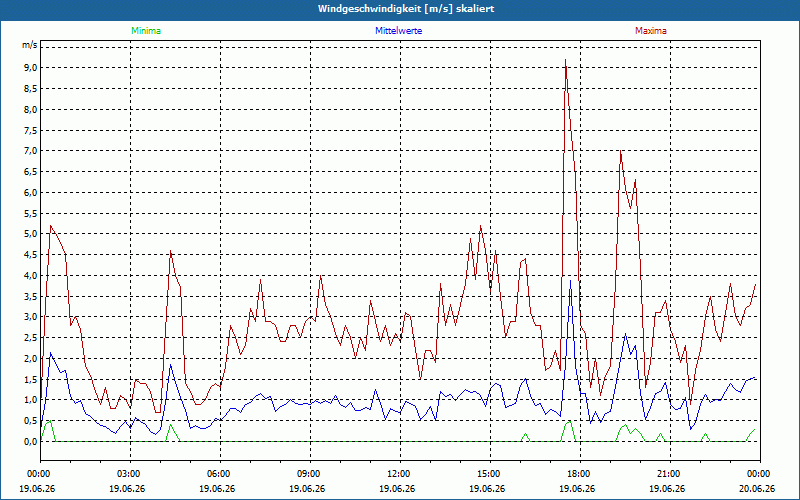Click the '7,0' y-axis value
This screenshot has height=500, width=800.
[x=31, y=151]
